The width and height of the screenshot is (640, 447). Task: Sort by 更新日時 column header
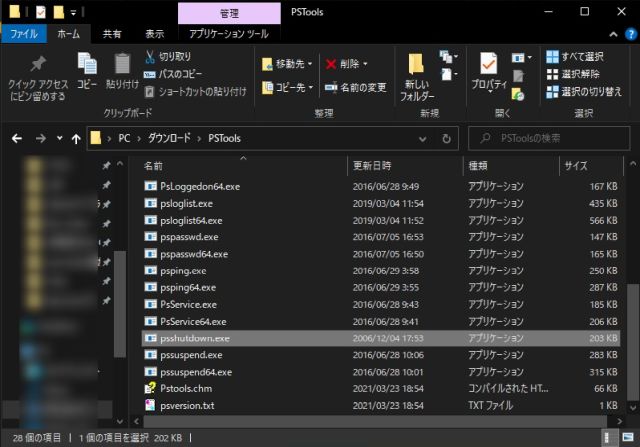tap(405, 166)
